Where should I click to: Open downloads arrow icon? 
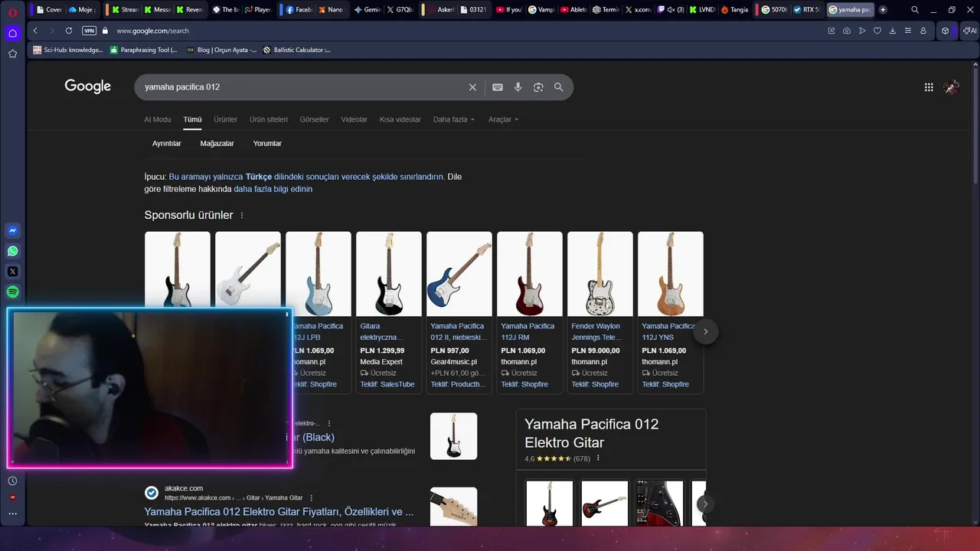(x=893, y=31)
